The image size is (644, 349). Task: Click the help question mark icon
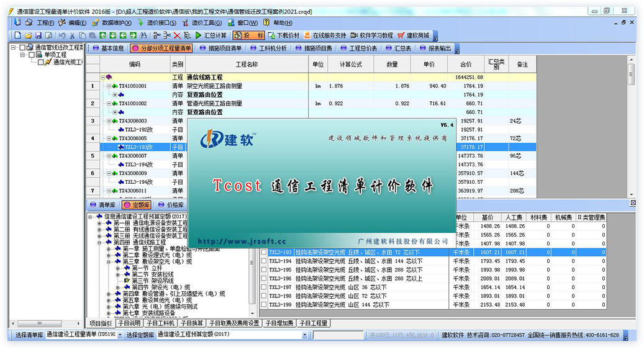266,22
